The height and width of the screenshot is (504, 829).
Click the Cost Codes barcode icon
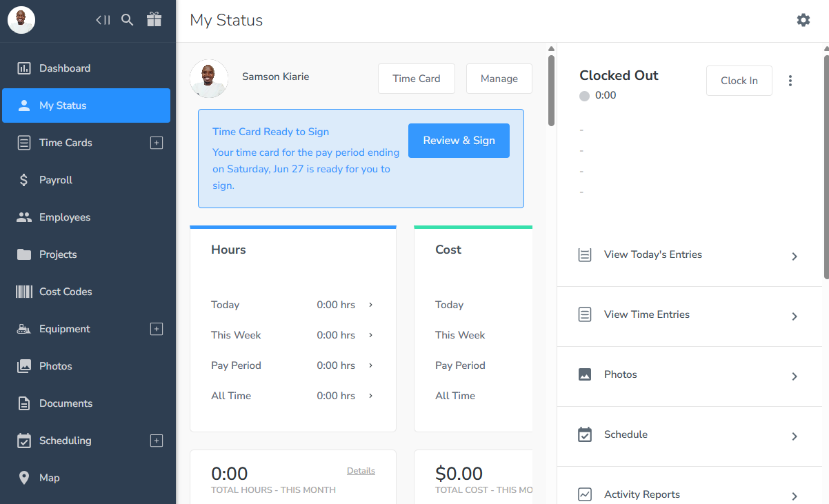pyautogui.click(x=24, y=292)
